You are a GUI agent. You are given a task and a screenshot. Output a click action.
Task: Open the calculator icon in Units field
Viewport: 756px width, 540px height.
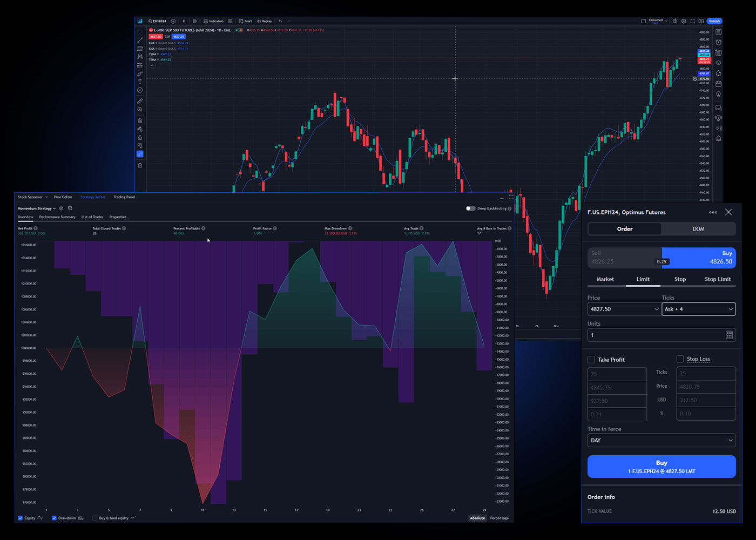pos(729,335)
